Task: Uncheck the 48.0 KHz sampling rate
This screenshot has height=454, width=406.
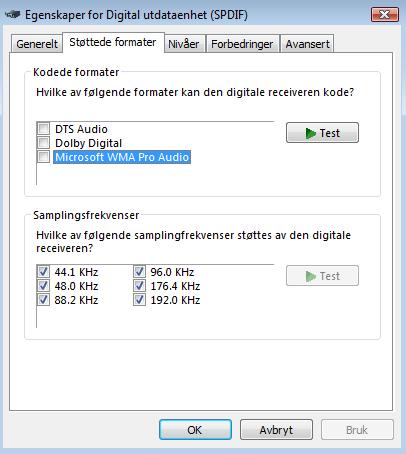Action: click(x=44, y=286)
